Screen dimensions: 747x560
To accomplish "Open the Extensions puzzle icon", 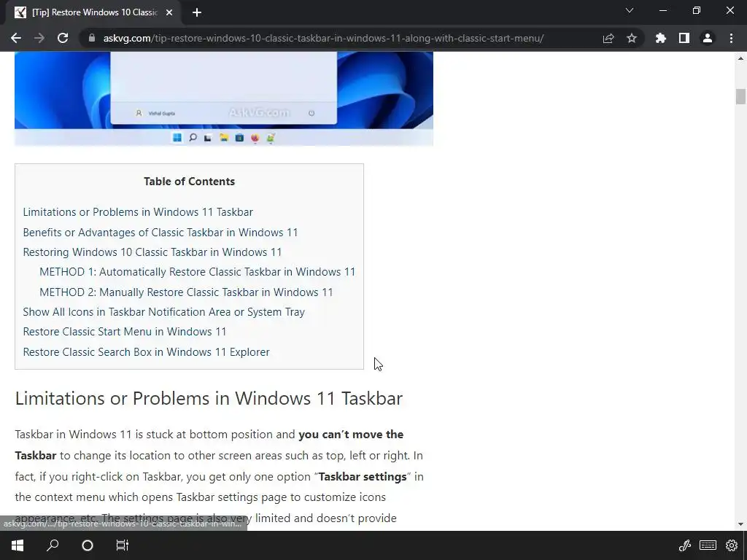I will 660,38.
